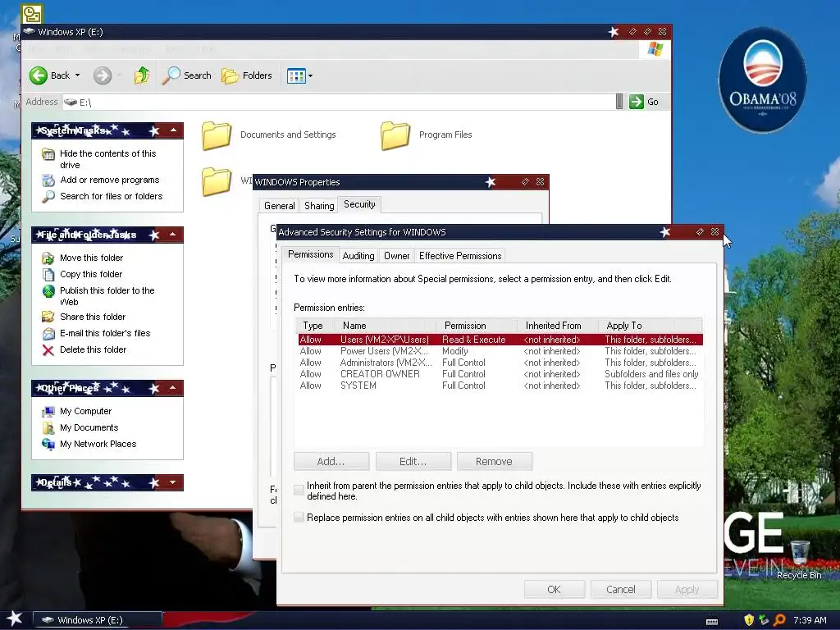This screenshot has height=630, width=840.
Task: Enable Inherit from parent permission entries checkbox
Action: click(x=299, y=489)
